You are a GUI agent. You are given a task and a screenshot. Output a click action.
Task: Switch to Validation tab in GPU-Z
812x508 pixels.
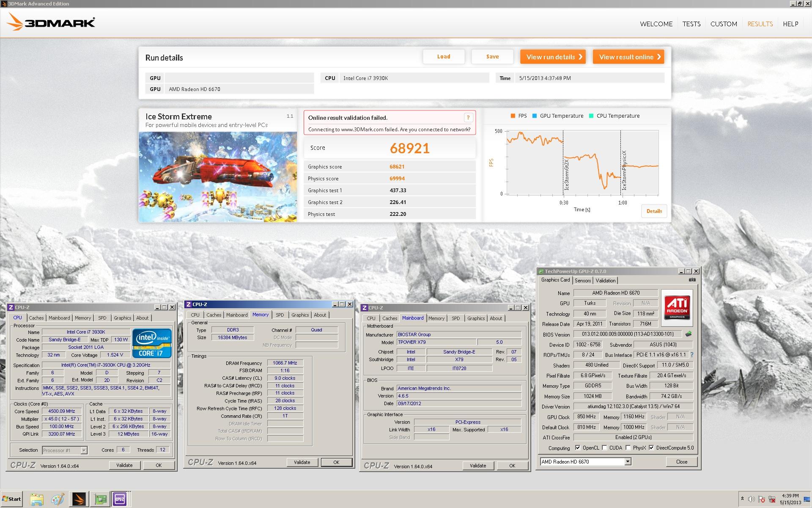click(x=606, y=281)
